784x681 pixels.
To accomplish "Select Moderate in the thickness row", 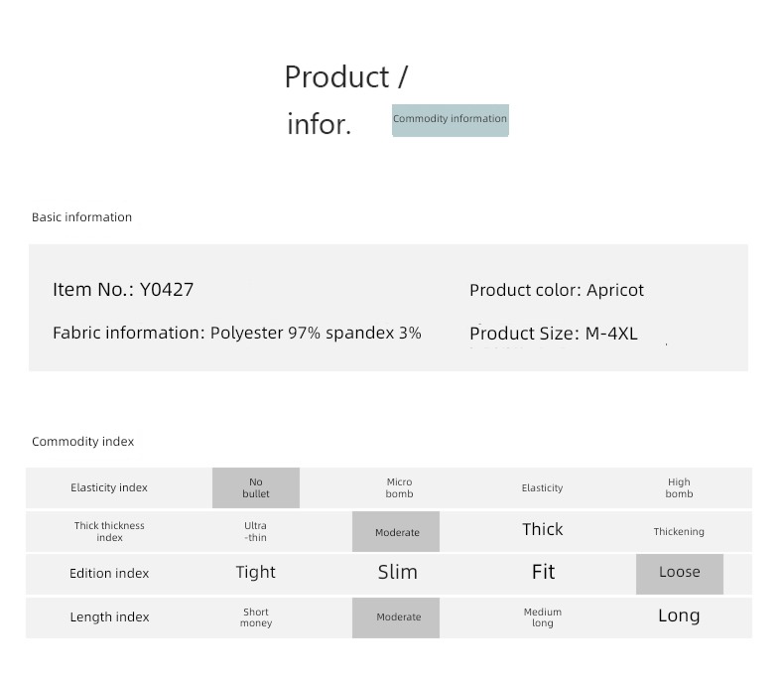I will [396, 531].
